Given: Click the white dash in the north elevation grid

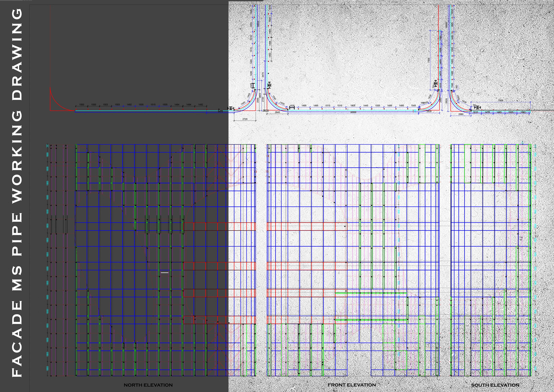Looking at the screenshot, I should [x=165, y=273].
